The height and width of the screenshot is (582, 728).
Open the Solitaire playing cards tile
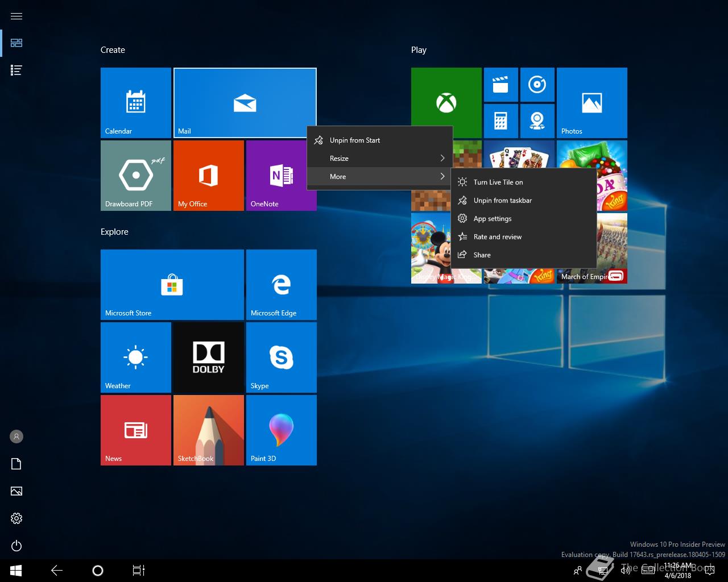(x=519, y=153)
